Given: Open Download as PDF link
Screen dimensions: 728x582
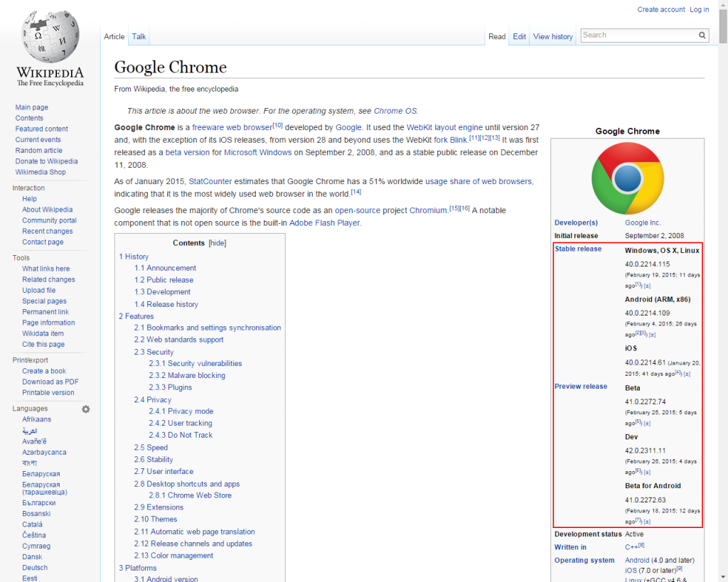Looking at the screenshot, I should (50, 382).
